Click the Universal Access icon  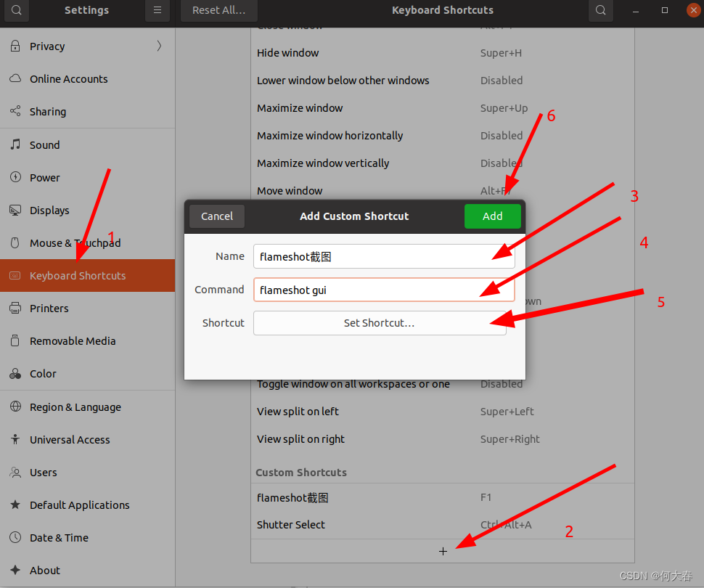(15, 439)
